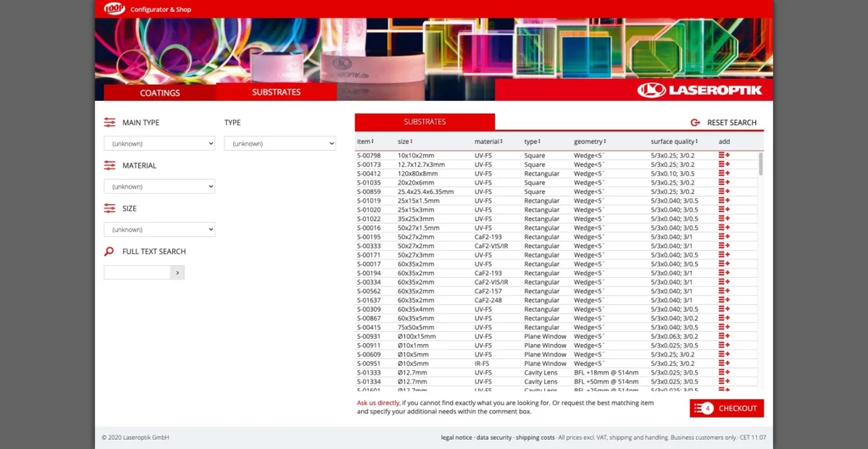Add S-01019 substrate using its add icon
Screen dimensions: 868x449
coord(724,201)
